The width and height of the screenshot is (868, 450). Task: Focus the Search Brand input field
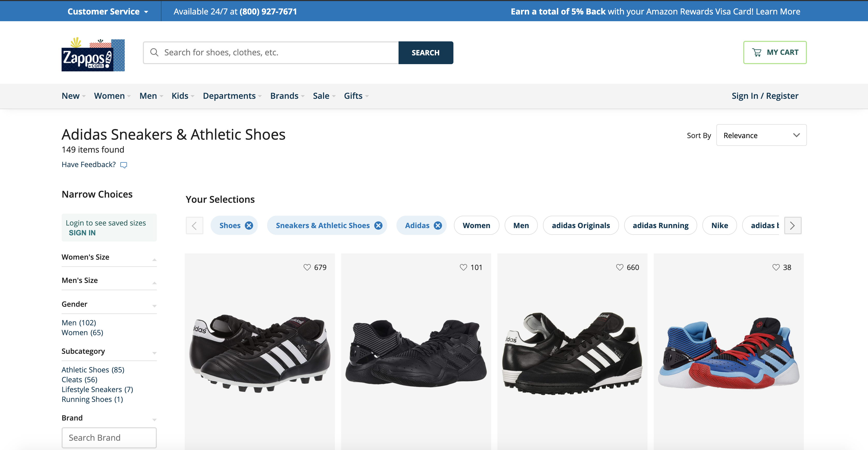109,438
